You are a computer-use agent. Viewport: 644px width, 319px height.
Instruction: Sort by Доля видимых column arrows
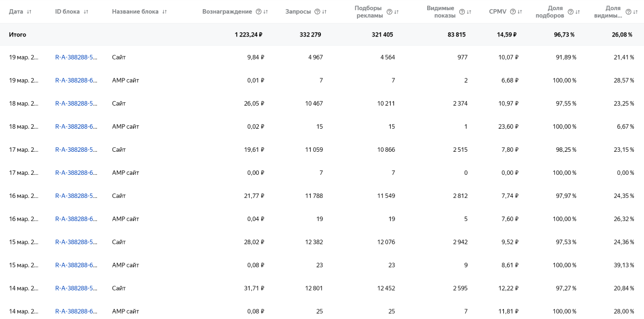tap(635, 12)
